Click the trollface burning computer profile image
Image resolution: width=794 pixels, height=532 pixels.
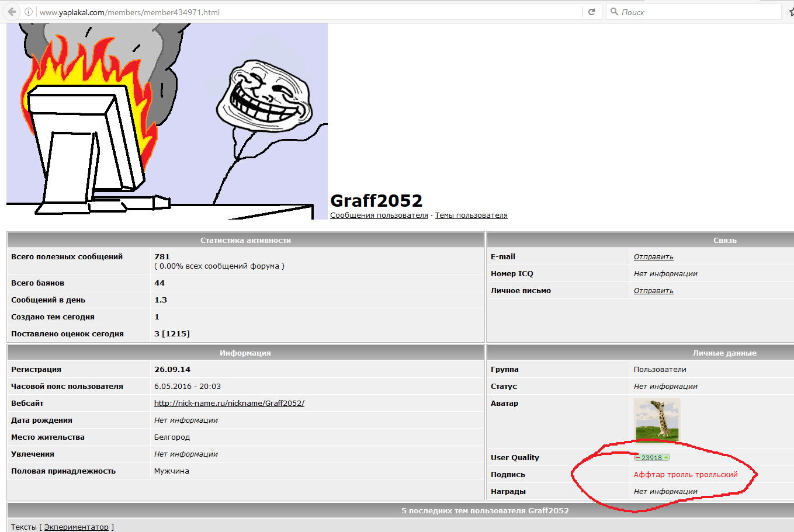click(x=167, y=121)
